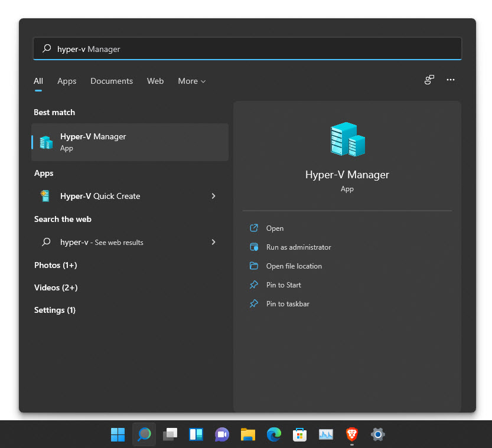Open the Widgets icon on the taskbar
Image resolution: width=492 pixels, height=448 pixels.
(x=196, y=434)
